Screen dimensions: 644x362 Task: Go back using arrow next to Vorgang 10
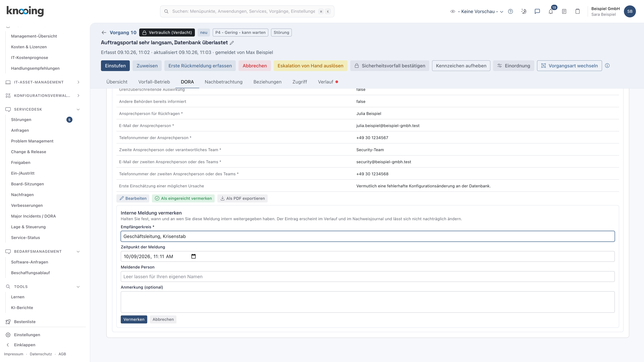[x=104, y=33]
